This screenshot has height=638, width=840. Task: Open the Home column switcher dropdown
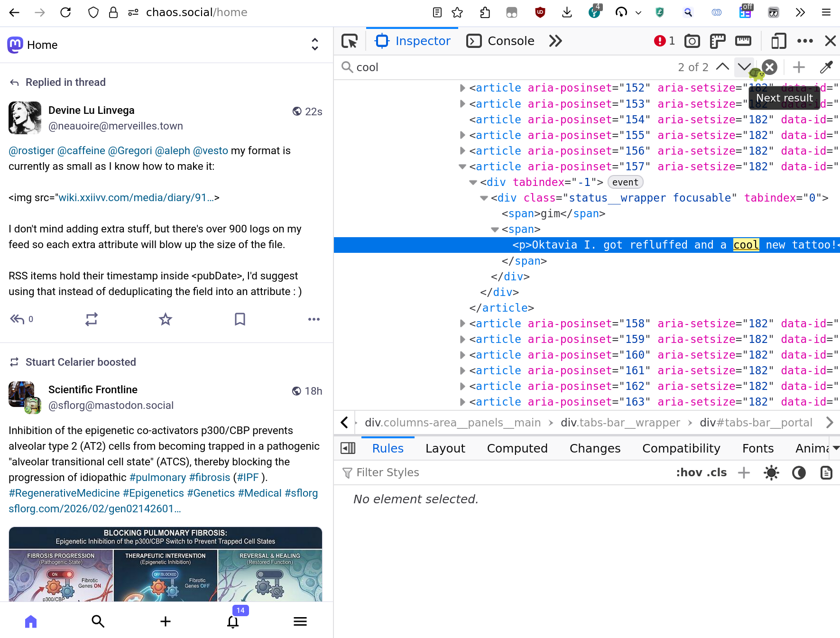click(x=314, y=45)
